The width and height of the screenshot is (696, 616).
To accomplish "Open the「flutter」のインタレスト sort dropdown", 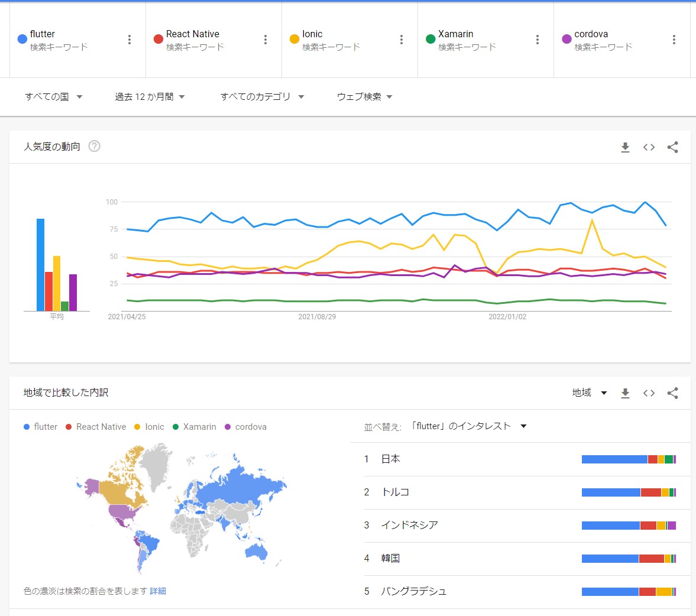I will (x=468, y=426).
